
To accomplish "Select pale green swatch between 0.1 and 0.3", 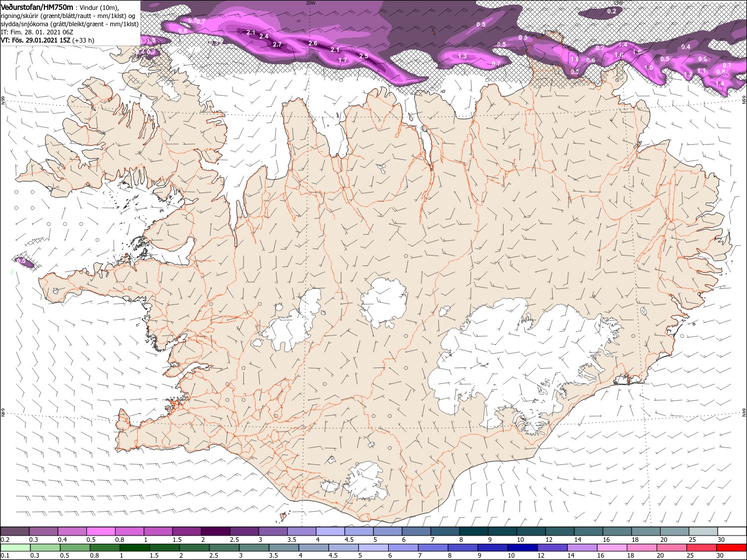I will 15,548.
